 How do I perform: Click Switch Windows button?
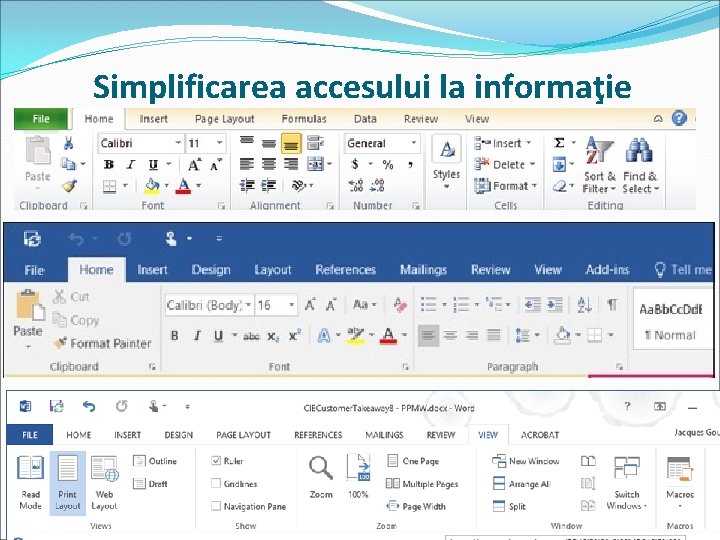(x=627, y=483)
